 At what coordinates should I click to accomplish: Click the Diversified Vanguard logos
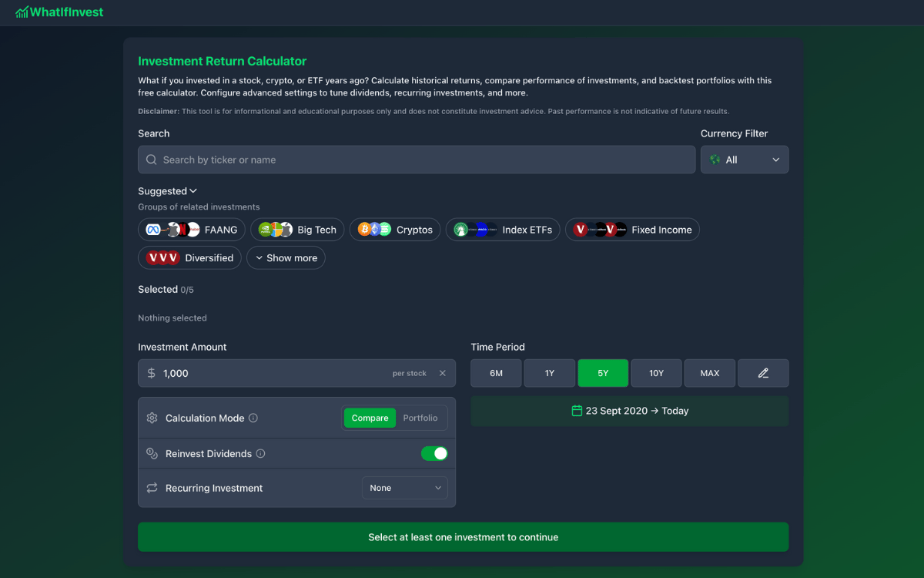click(x=162, y=258)
